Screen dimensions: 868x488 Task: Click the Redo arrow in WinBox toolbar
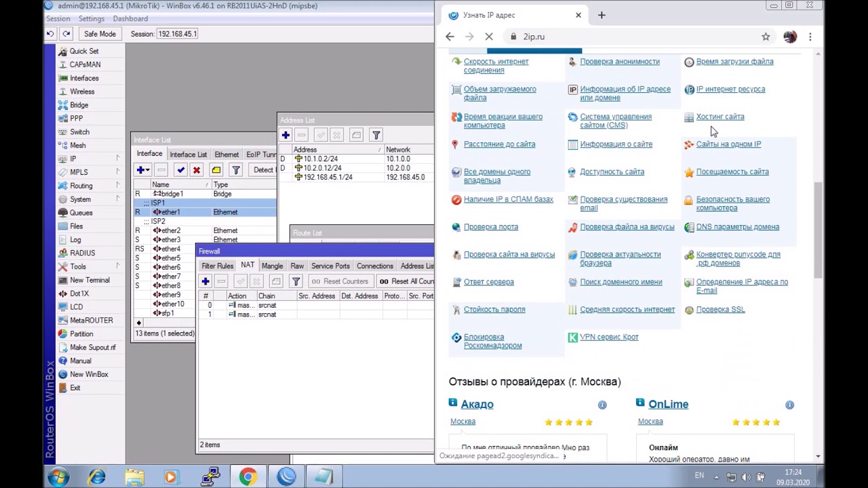[66, 34]
